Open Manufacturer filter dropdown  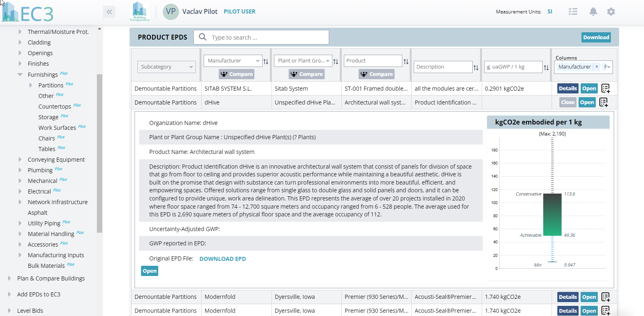tap(233, 61)
